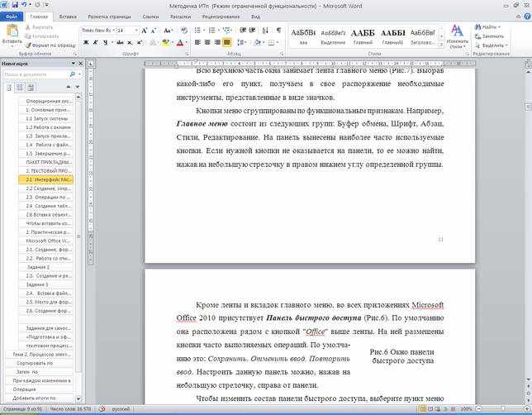Open the Абзац dialog launcher

point(282,54)
